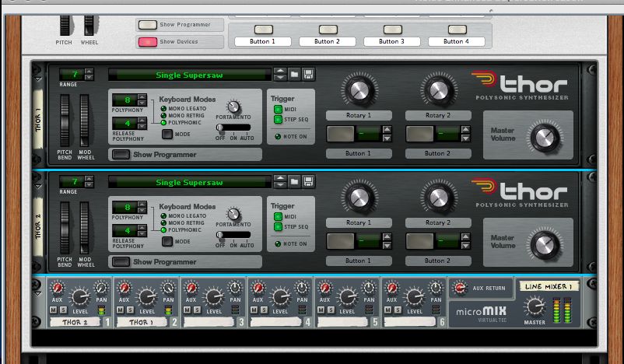The image size is (624, 364).
Task: Click Single Supersaw patch display on Thor 1
Action: [x=189, y=75]
